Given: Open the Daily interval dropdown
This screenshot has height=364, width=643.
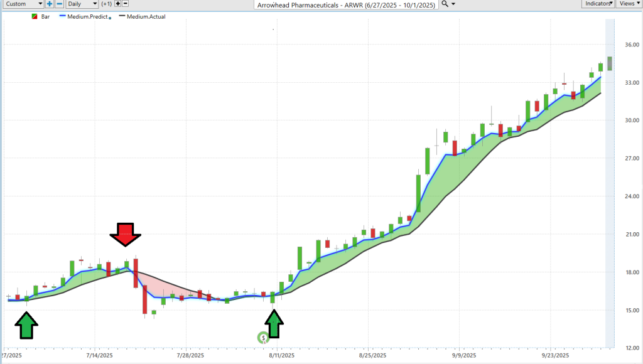Looking at the screenshot, I should [82, 4].
